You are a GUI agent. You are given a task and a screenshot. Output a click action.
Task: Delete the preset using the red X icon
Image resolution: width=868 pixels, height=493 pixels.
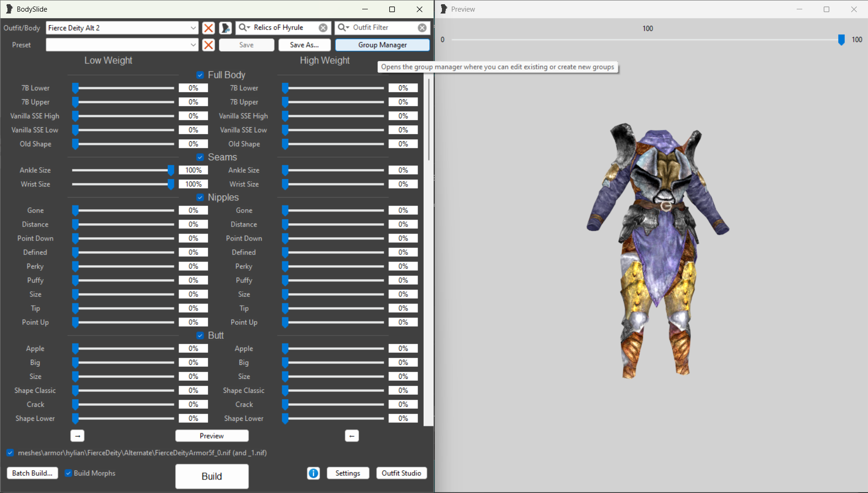pos(208,45)
